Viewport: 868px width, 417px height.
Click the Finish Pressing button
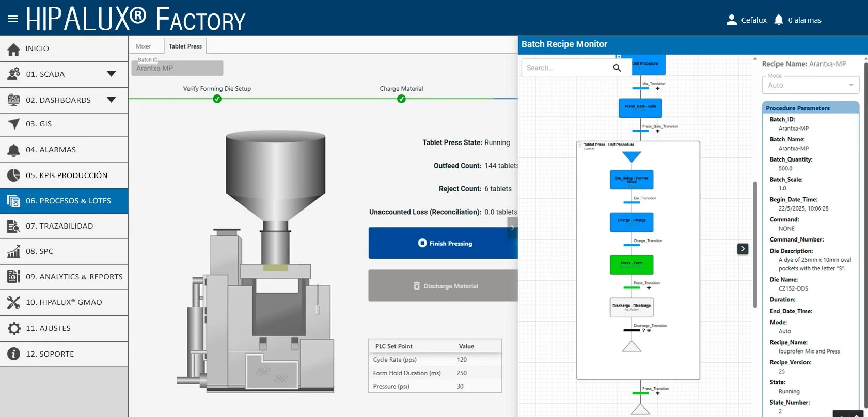click(x=443, y=243)
